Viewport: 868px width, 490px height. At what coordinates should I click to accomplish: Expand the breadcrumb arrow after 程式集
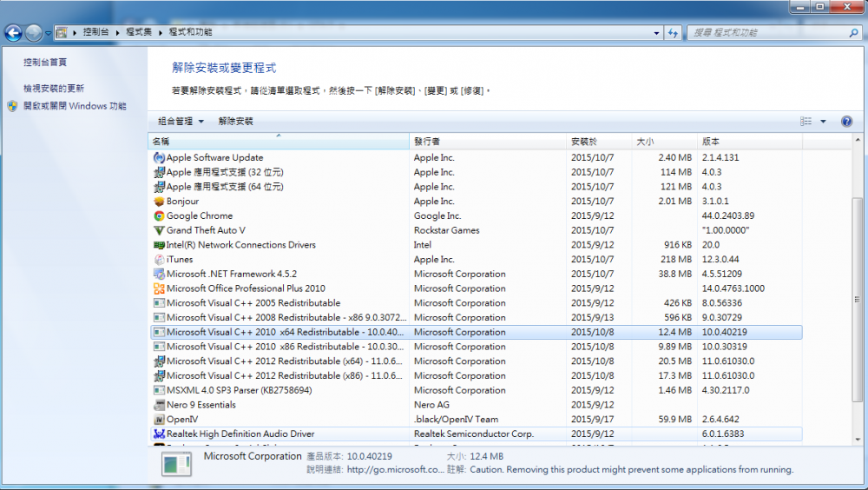161,33
